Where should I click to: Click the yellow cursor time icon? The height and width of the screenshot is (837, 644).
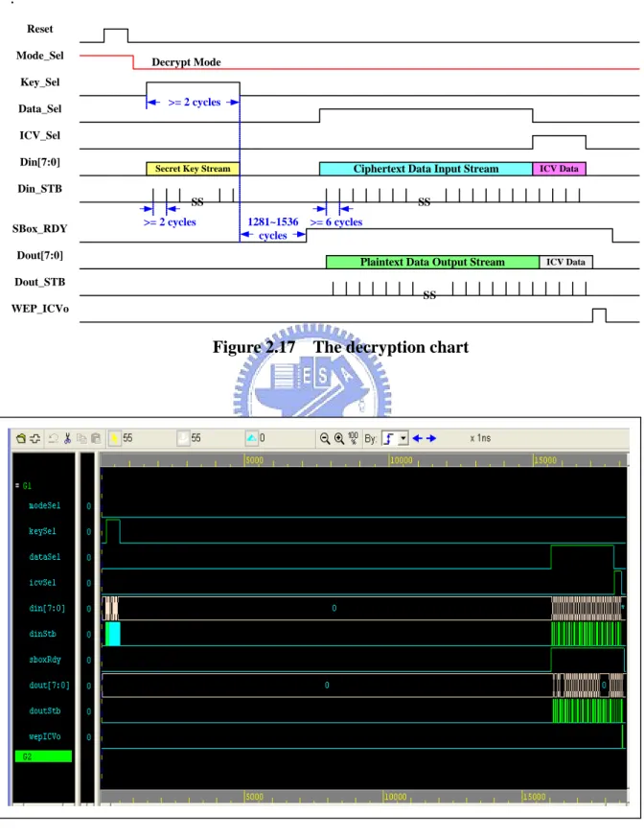coord(114,438)
